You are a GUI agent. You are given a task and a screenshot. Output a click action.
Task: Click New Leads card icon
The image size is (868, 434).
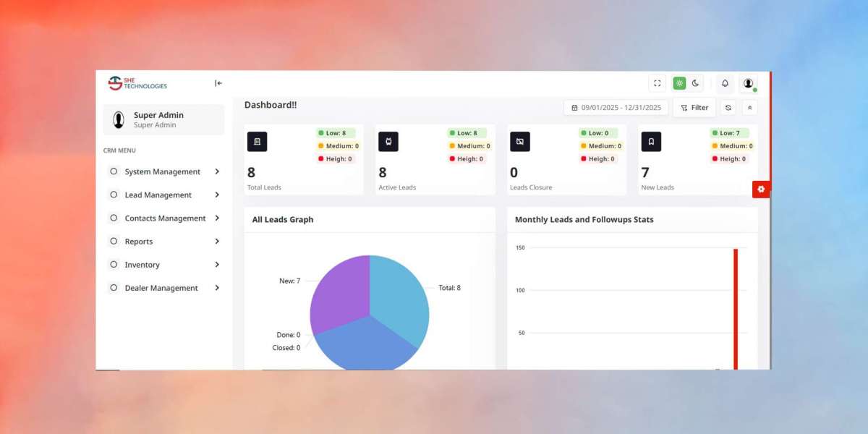pos(651,142)
